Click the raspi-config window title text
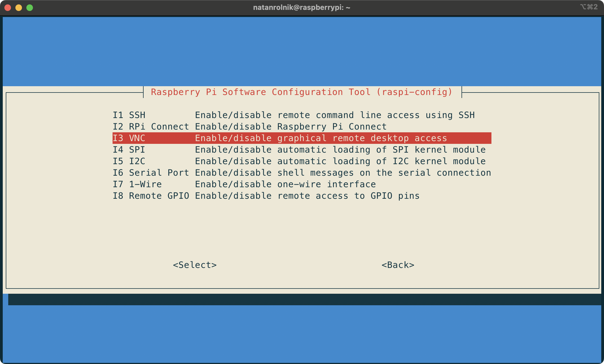The image size is (604, 364). click(301, 92)
